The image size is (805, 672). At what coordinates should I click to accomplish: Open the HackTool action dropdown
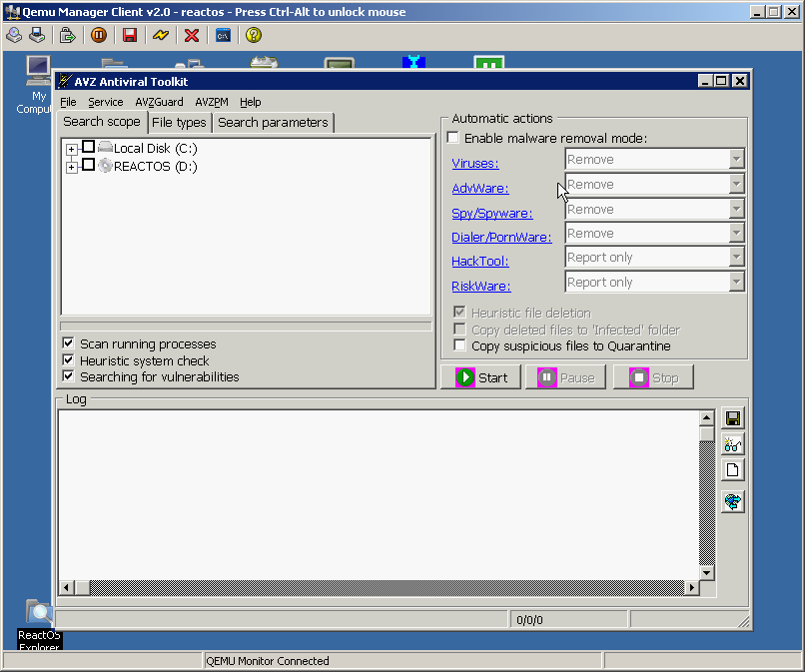click(x=736, y=258)
